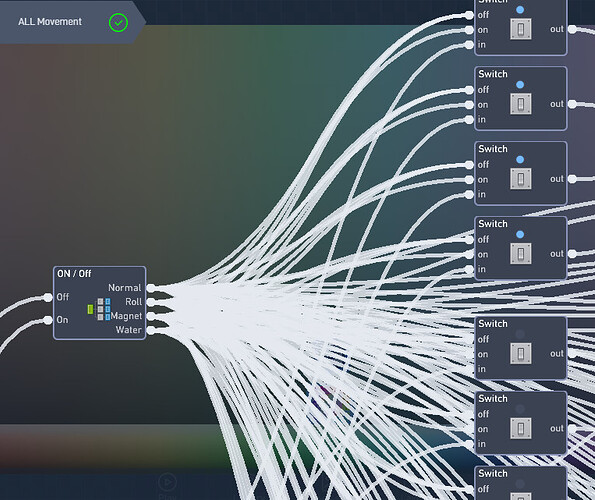Click the 'in' input port of second Switch node
The image size is (595, 500).
pyautogui.click(x=469, y=120)
